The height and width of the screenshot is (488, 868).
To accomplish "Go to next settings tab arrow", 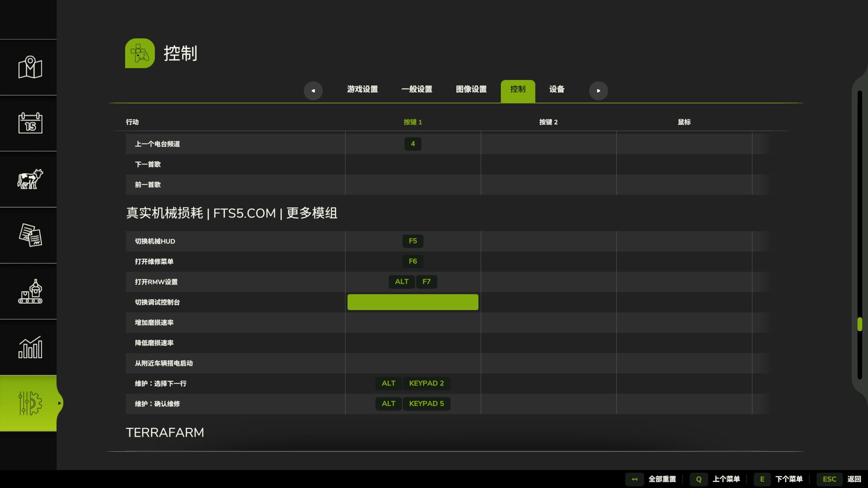I will tap(598, 90).
